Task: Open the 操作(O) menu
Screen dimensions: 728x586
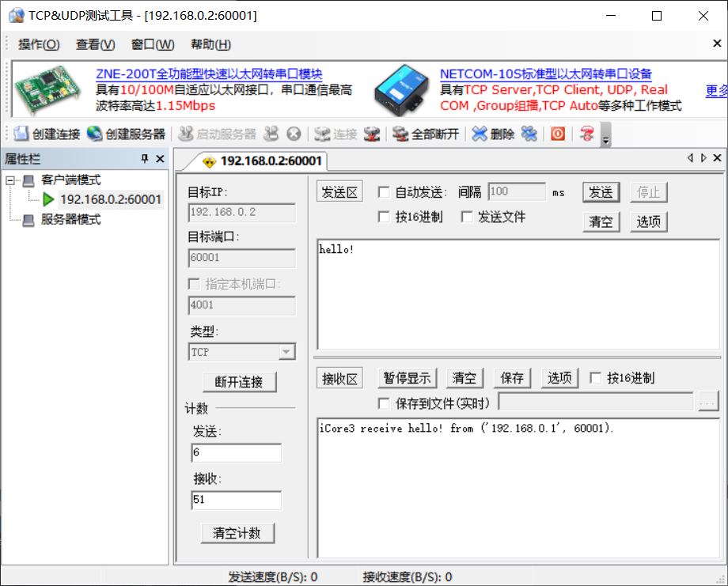Action: [x=39, y=44]
